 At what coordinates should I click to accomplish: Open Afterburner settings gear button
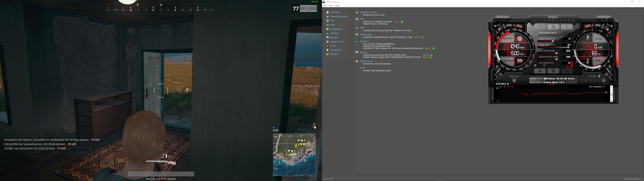pyautogui.click(x=540, y=71)
